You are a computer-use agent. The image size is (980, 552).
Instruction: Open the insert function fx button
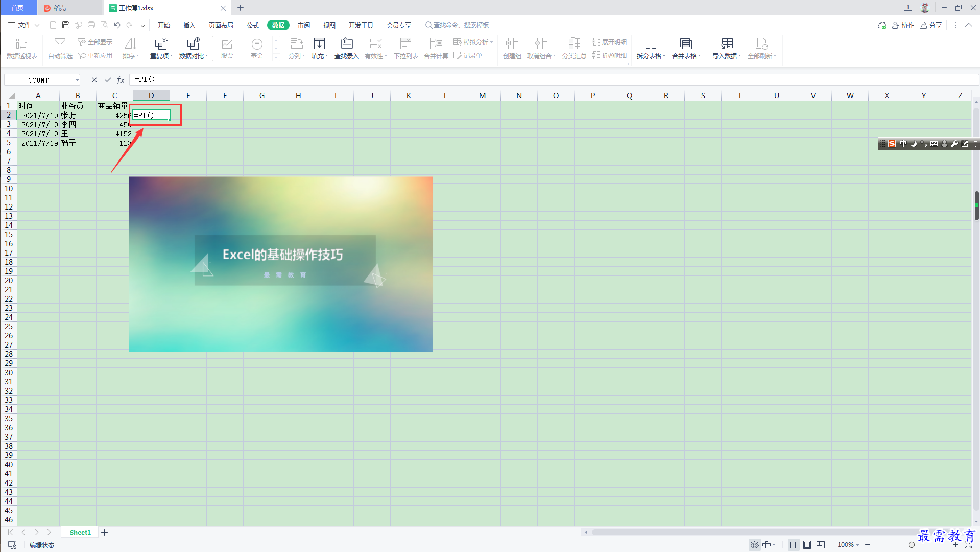pyautogui.click(x=121, y=80)
